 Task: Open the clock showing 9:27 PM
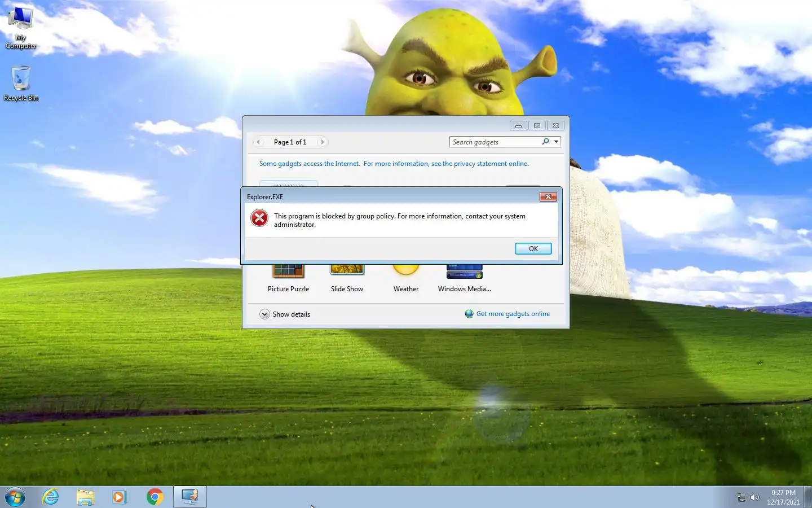point(783,497)
